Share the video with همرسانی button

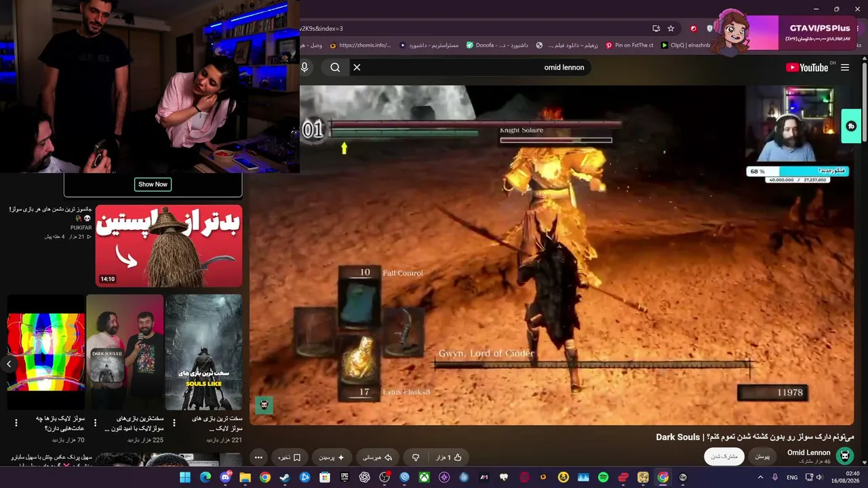(x=379, y=457)
